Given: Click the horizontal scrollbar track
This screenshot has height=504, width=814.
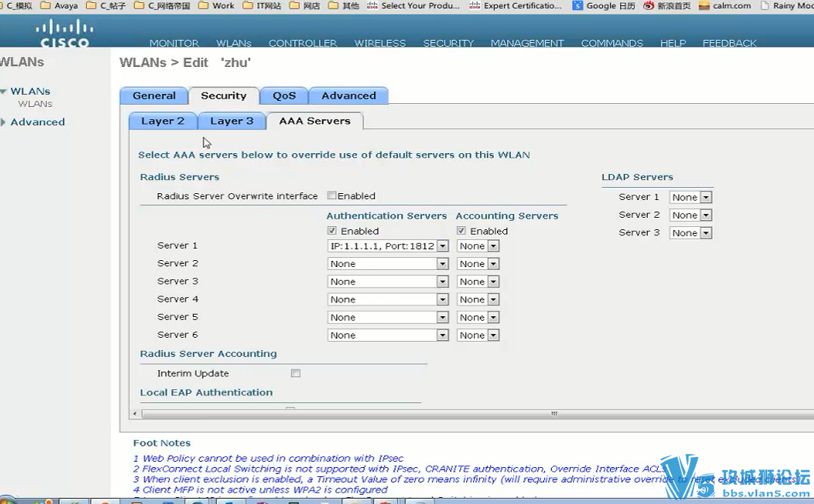Looking at the screenshot, I should pos(478,414).
